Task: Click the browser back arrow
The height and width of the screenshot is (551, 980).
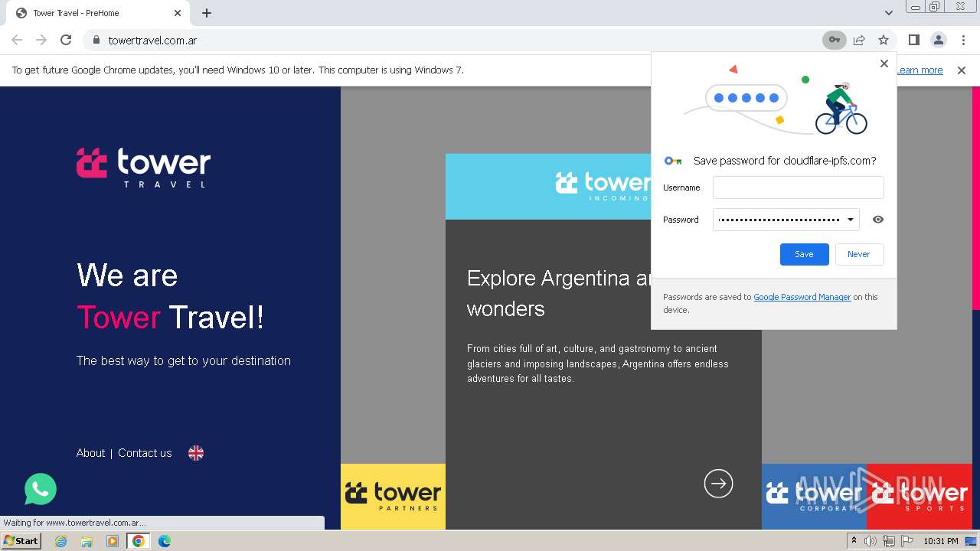Action: pos(17,40)
